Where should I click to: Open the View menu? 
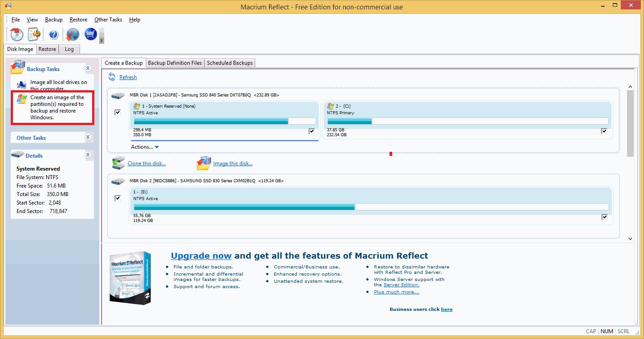pyautogui.click(x=32, y=20)
